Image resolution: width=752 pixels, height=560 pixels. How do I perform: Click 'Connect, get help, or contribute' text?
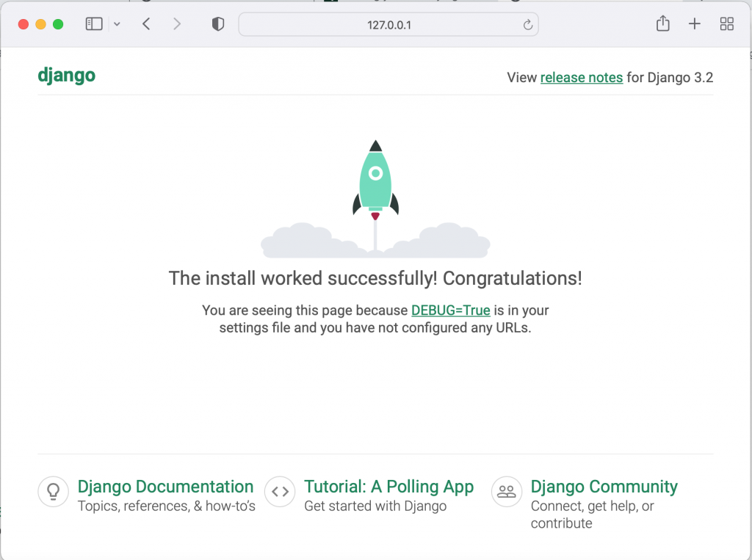[x=593, y=514]
